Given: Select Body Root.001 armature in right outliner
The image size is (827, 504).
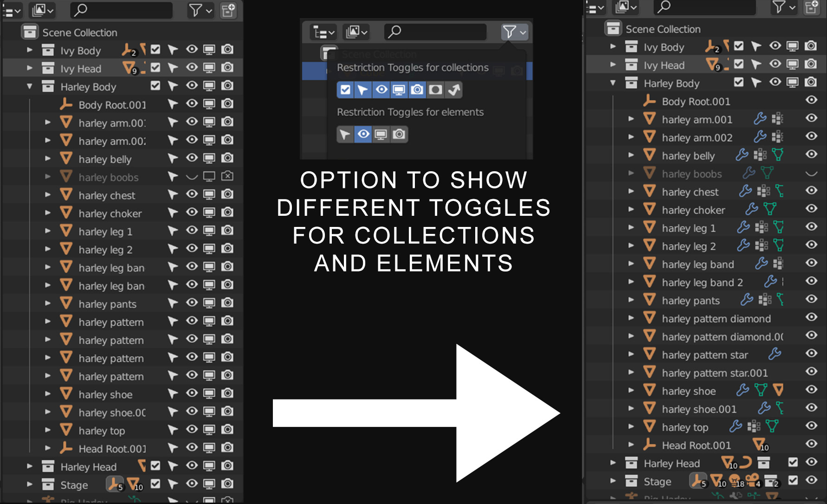Looking at the screenshot, I should pos(696,101).
